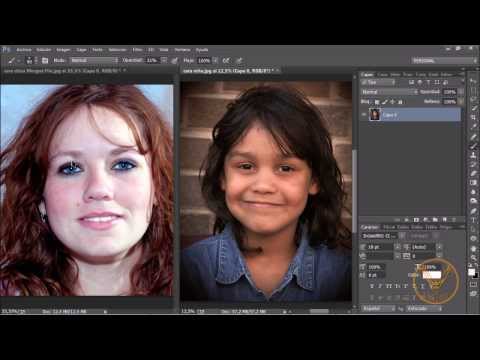Image resolution: width=480 pixels, height=360 pixels.
Task: Open the workspace switcher dropdown
Action: click(444, 60)
